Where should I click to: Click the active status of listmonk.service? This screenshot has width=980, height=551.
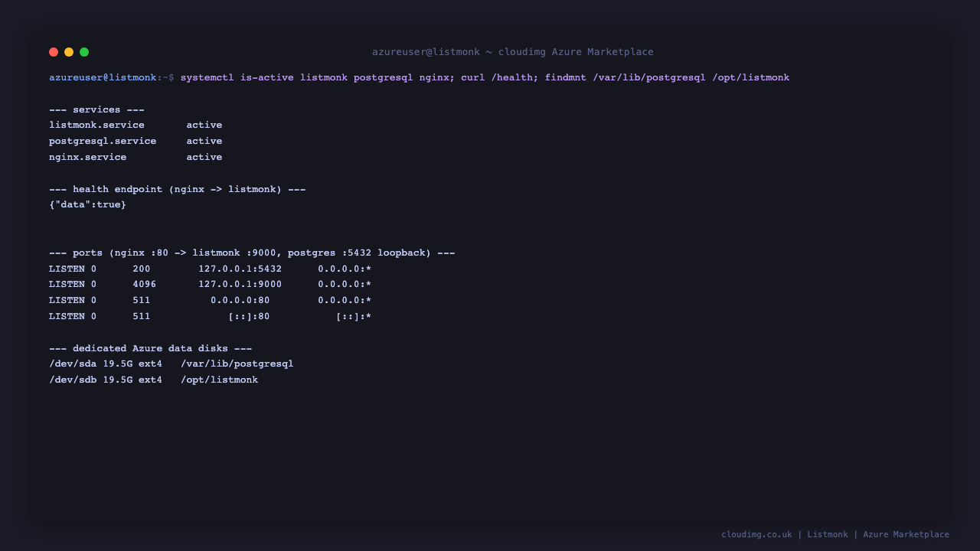pos(204,126)
